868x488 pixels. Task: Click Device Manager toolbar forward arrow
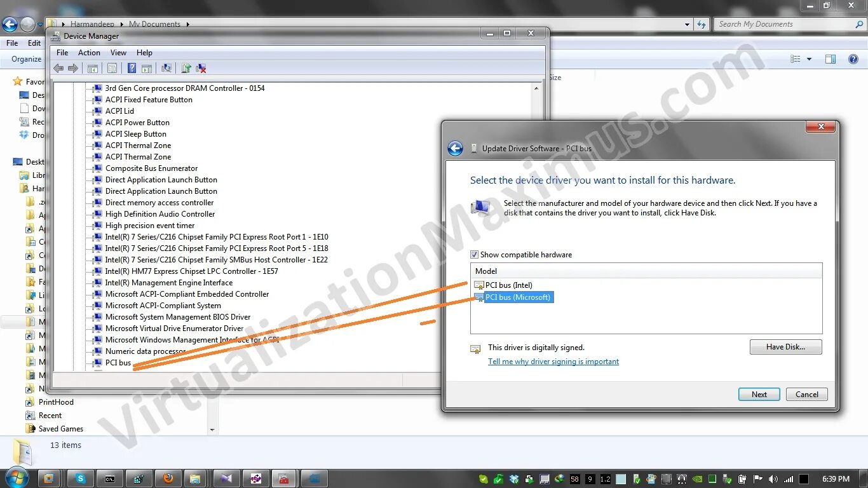[73, 69]
